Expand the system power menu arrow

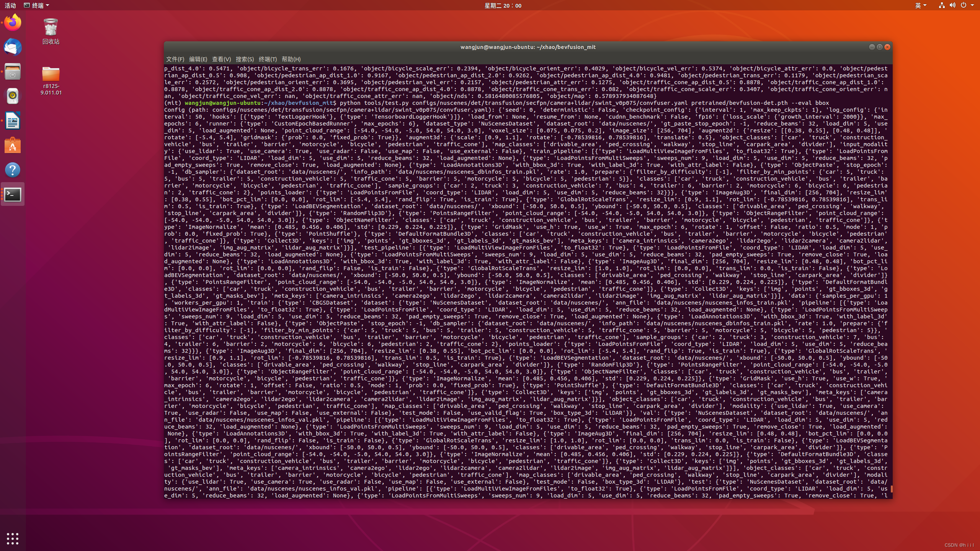pyautogui.click(x=972, y=5)
